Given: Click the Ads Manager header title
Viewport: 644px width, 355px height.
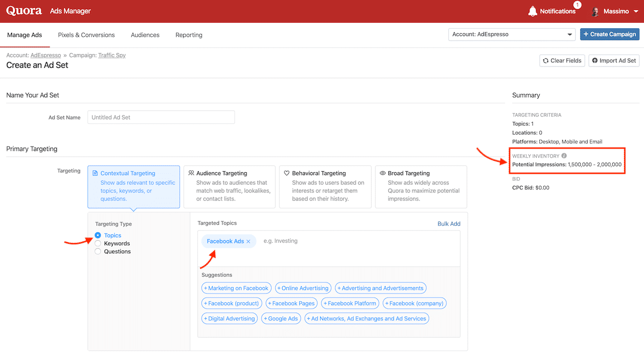Looking at the screenshot, I should (x=70, y=11).
